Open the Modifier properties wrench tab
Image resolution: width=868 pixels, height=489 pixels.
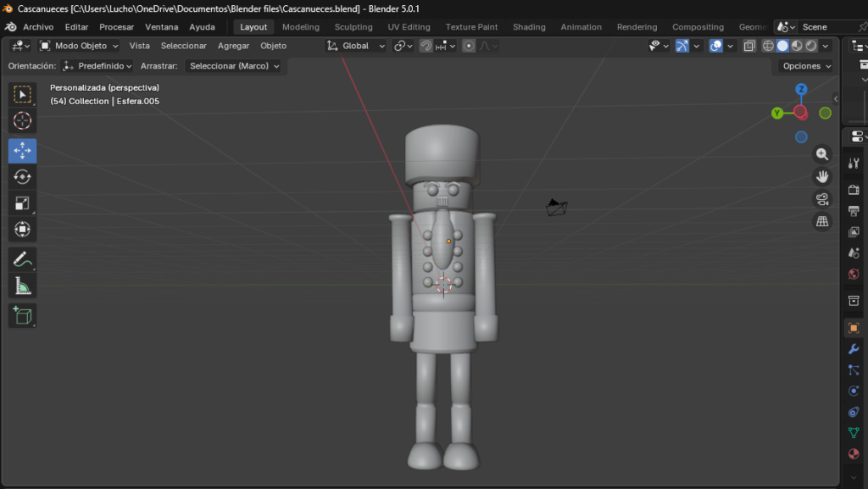pyautogui.click(x=853, y=349)
